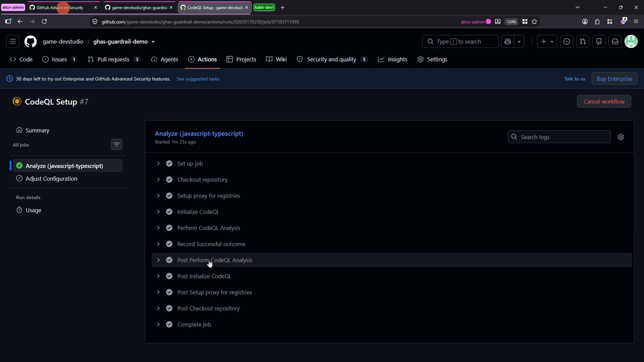Screen dimensions: 644x362
Task: Open the Agents tab
Action: 164,59
